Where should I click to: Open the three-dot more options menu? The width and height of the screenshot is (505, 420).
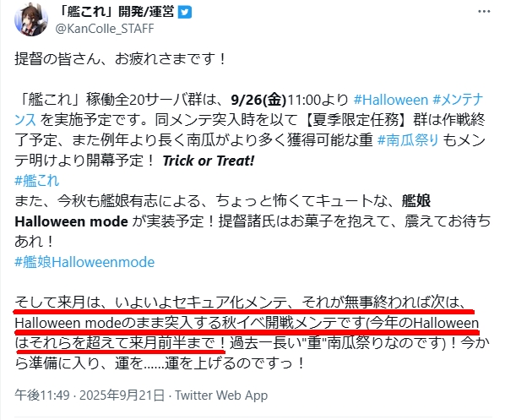tap(484, 12)
